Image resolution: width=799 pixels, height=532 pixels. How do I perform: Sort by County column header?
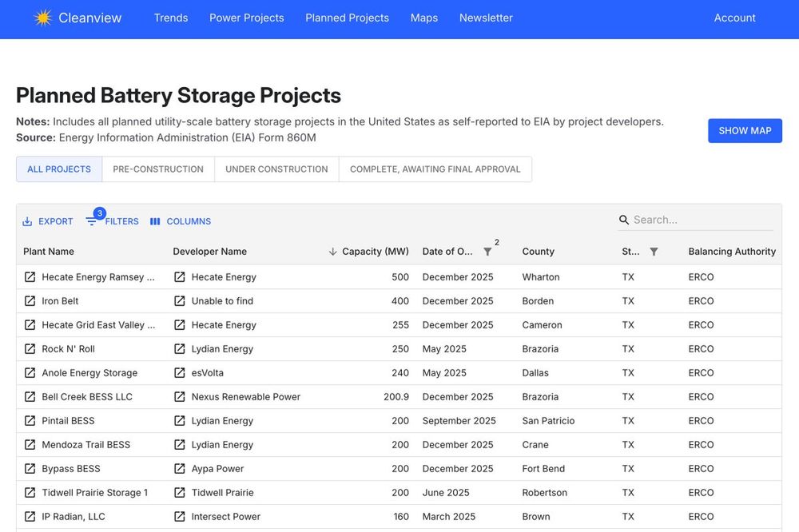(538, 251)
